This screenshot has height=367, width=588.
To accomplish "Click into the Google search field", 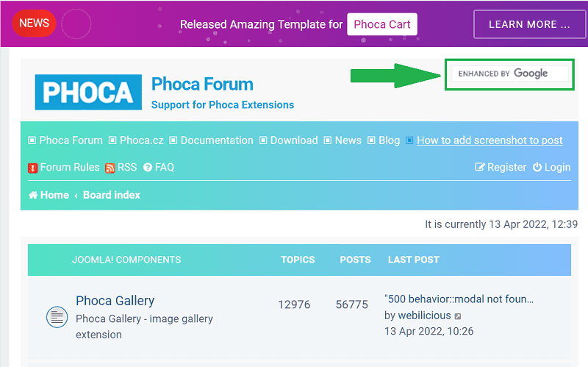I will tap(510, 74).
